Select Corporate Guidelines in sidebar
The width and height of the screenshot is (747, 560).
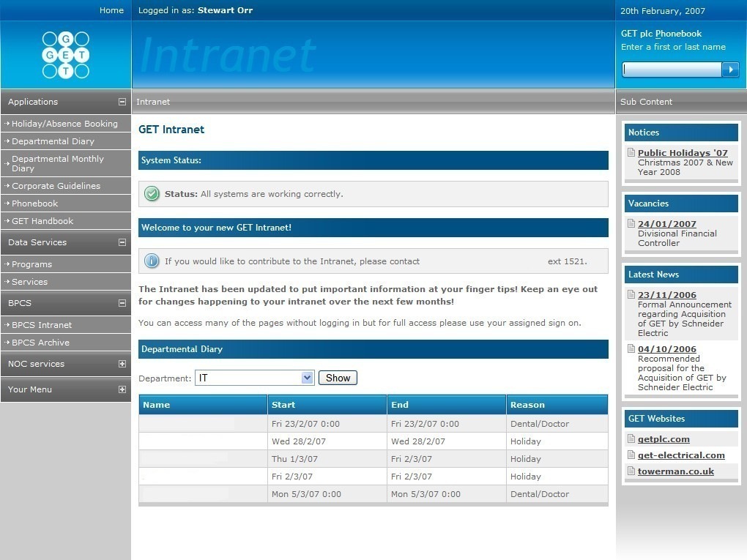(56, 186)
